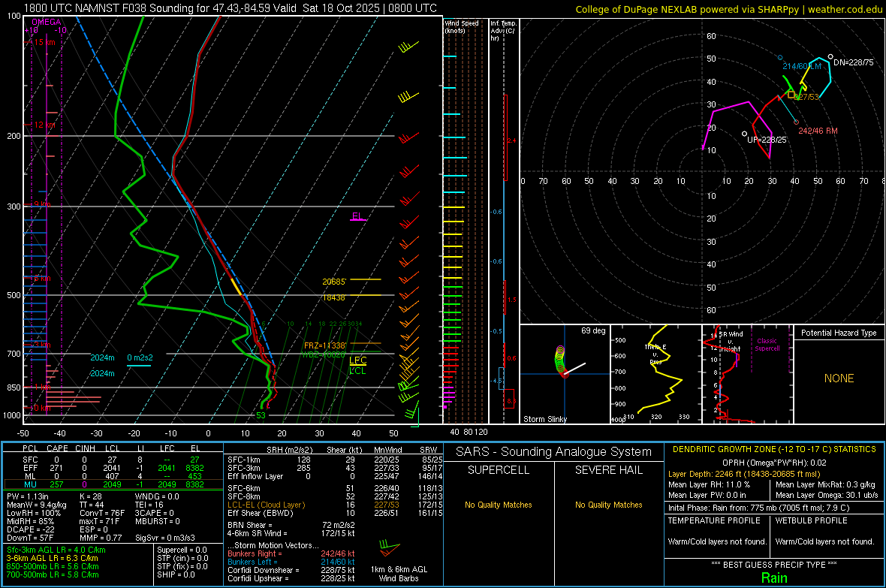Click the 242/46 RM hodograph label

[x=818, y=131]
